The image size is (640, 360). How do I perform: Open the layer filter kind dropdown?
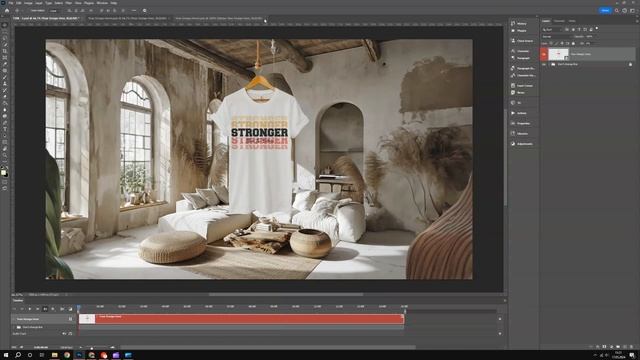552,29
